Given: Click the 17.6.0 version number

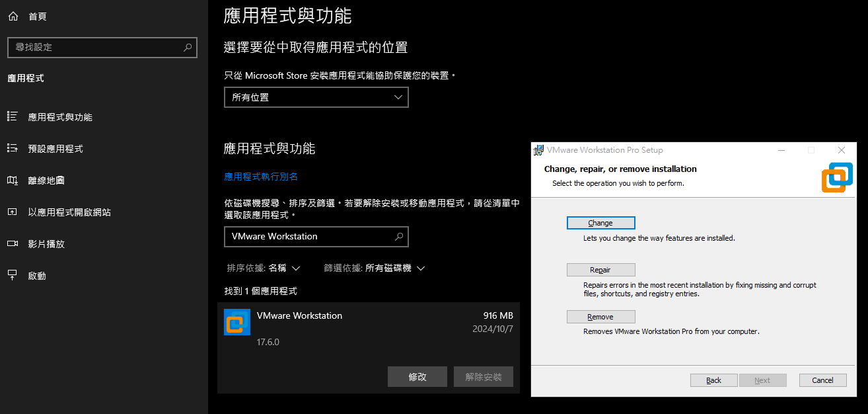Looking at the screenshot, I should point(268,343).
